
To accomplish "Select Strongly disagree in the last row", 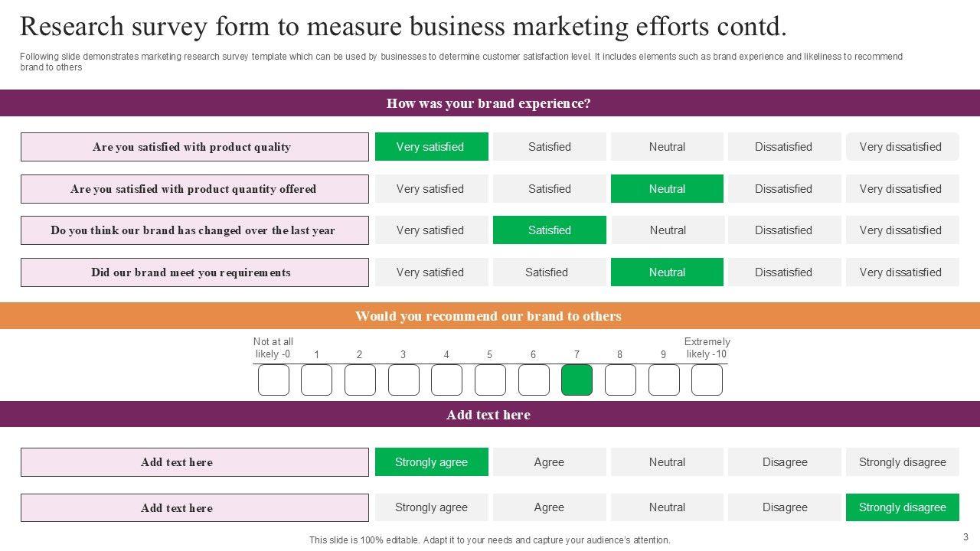I will pos(902,507).
